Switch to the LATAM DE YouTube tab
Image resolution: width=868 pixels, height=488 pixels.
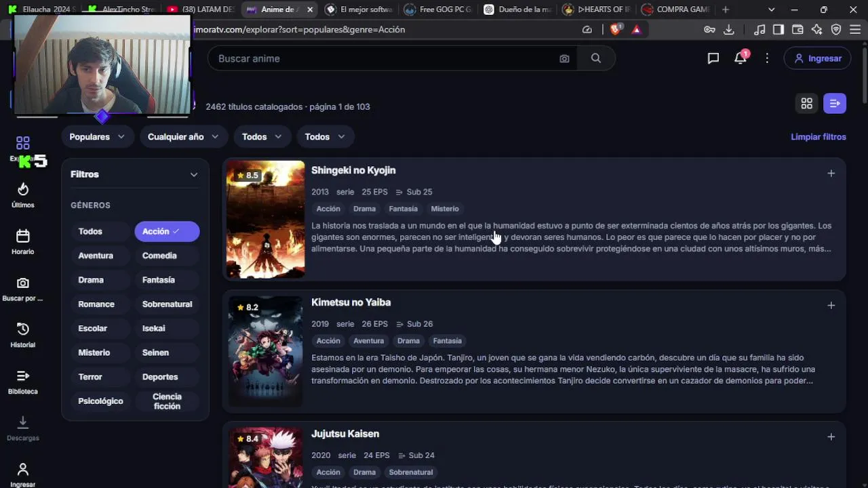[201, 9]
